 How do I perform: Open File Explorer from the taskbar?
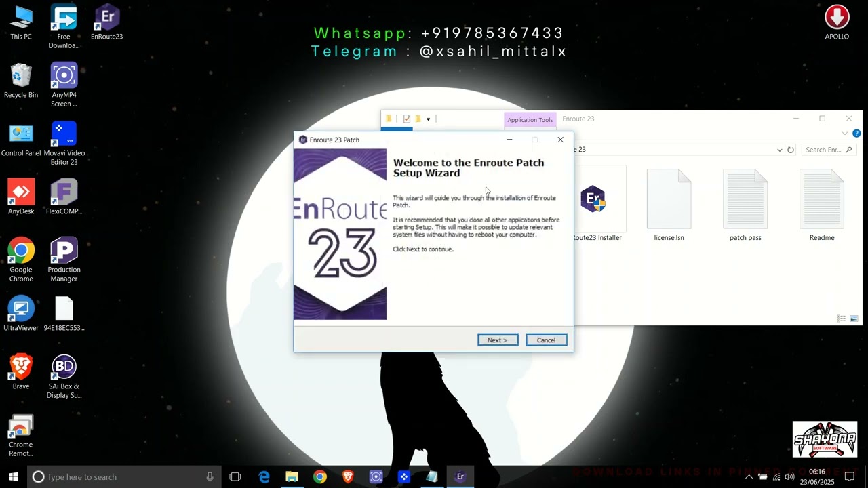click(x=292, y=476)
